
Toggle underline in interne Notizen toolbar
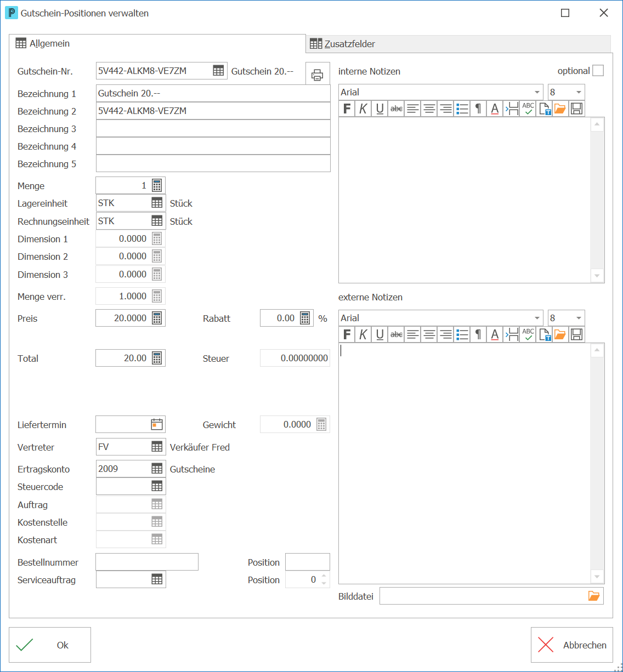click(380, 109)
